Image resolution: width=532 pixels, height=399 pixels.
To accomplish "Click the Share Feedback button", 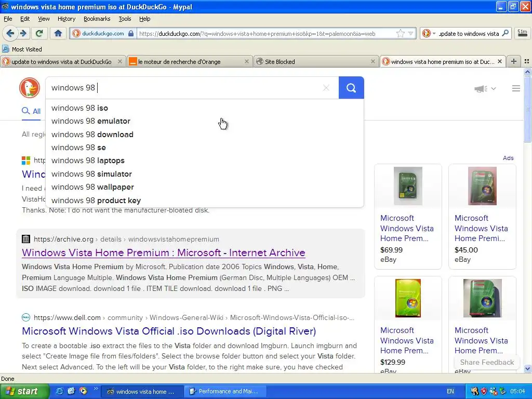I will (487, 362).
